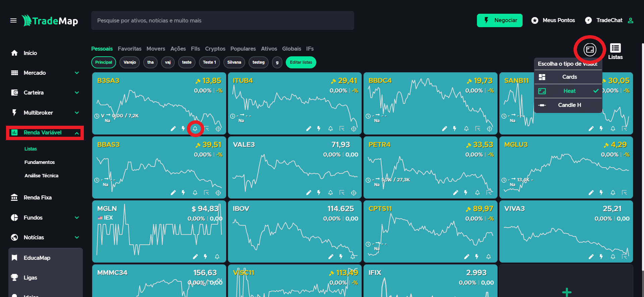Screen dimensions: 644x297
Task: Select the Principal list chip
Action: click(104, 62)
